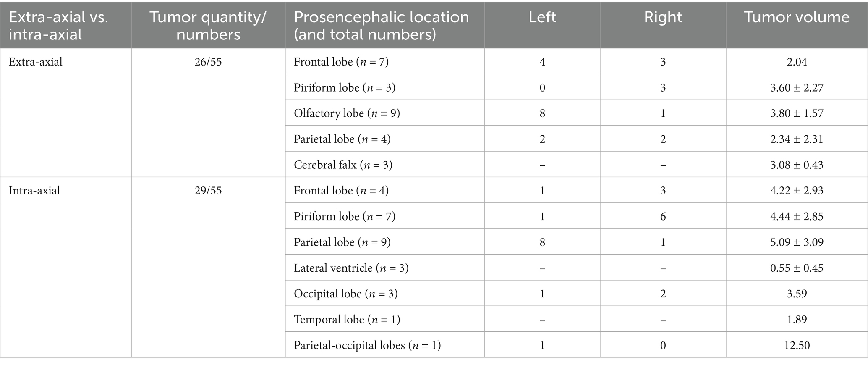Click the "Parietal-occipital lobes (n = 1)" cell

coord(367,345)
